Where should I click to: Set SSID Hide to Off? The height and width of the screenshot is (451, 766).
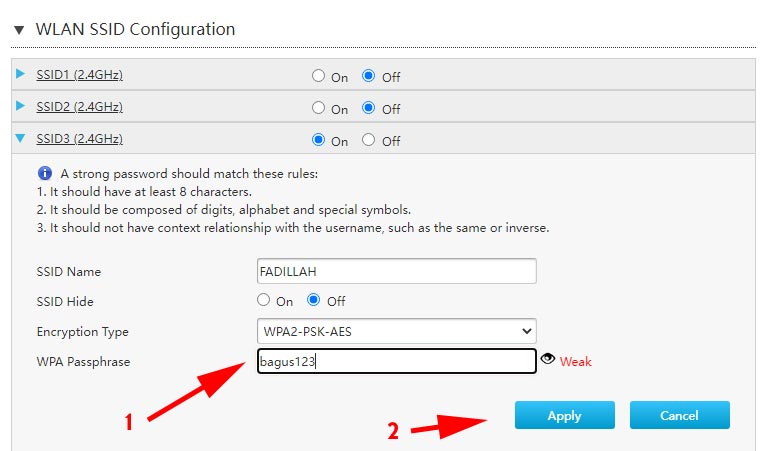pos(313,300)
